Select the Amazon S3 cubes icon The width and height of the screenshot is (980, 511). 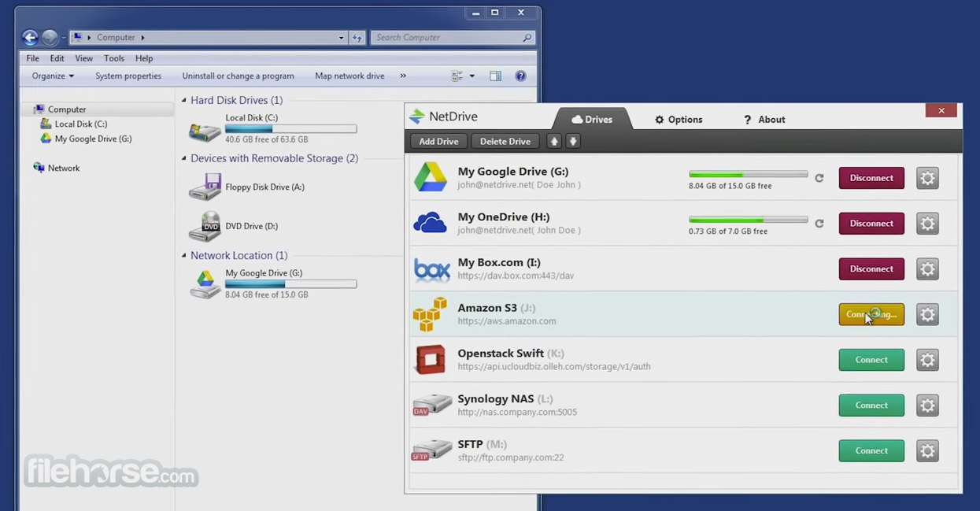pyautogui.click(x=430, y=315)
